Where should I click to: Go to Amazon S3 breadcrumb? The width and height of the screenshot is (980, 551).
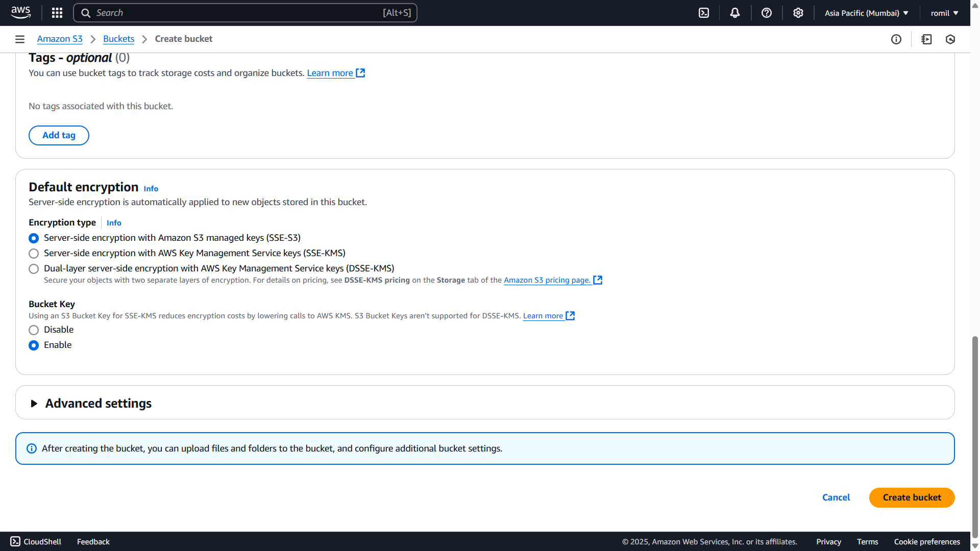(60, 39)
